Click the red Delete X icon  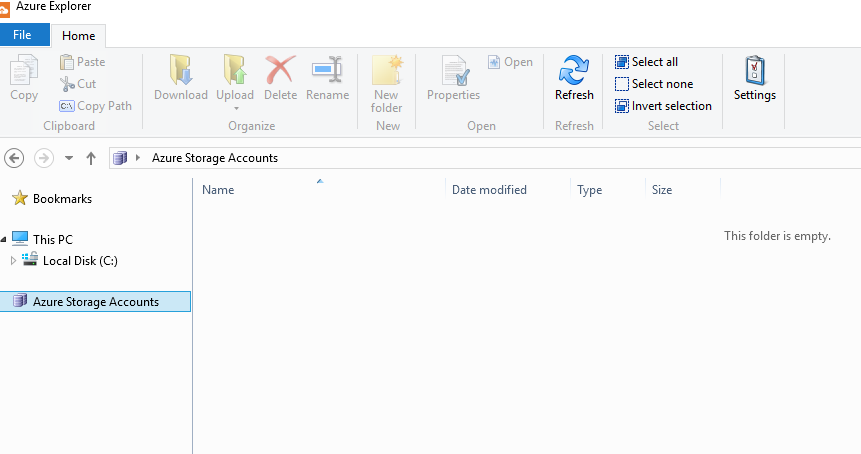pyautogui.click(x=281, y=70)
